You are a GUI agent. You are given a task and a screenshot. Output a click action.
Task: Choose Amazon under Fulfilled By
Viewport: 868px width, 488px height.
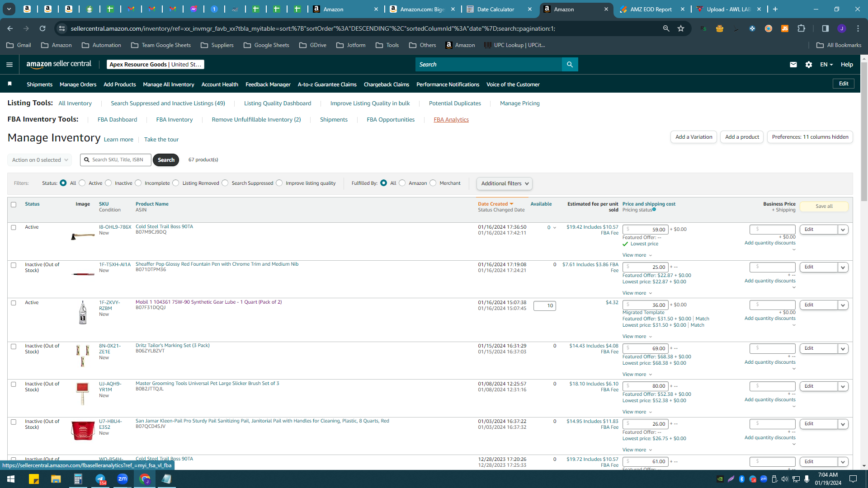(402, 183)
